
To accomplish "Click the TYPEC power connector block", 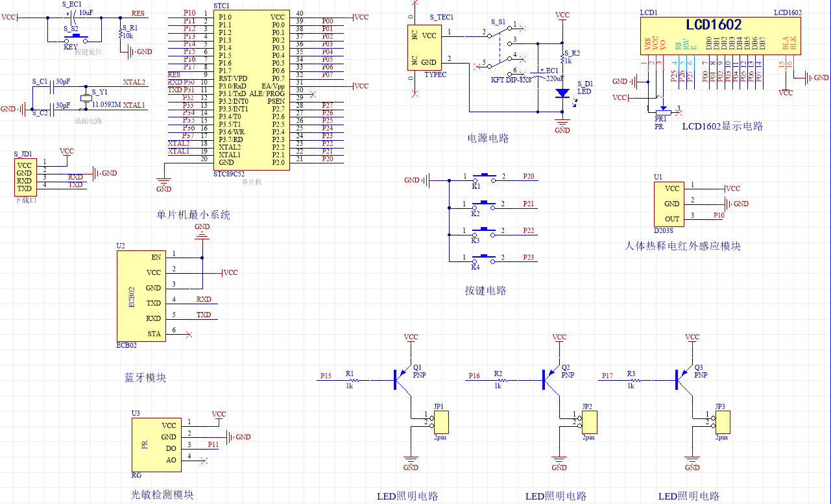I will click(424, 49).
